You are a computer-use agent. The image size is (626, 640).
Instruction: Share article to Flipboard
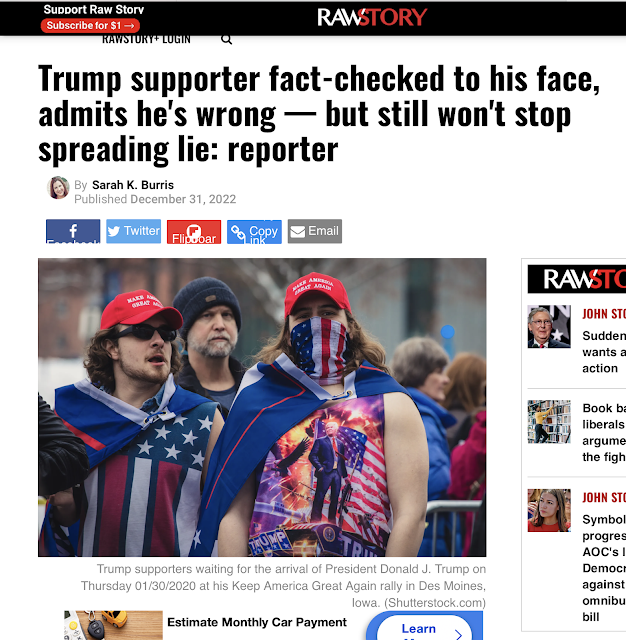[x=194, y=231]
